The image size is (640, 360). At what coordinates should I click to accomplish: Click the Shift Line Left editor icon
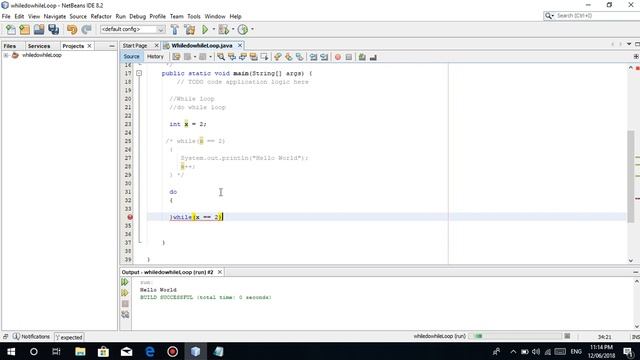pos(313,57)
